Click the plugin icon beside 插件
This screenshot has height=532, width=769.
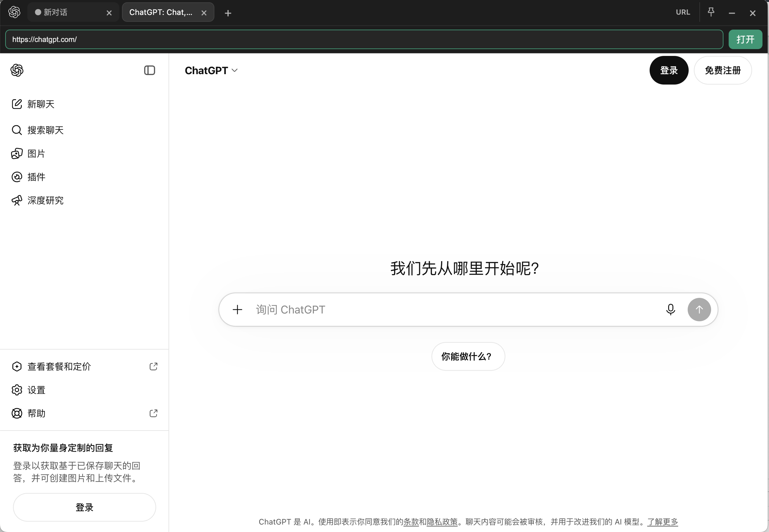[x=17, y=177]
